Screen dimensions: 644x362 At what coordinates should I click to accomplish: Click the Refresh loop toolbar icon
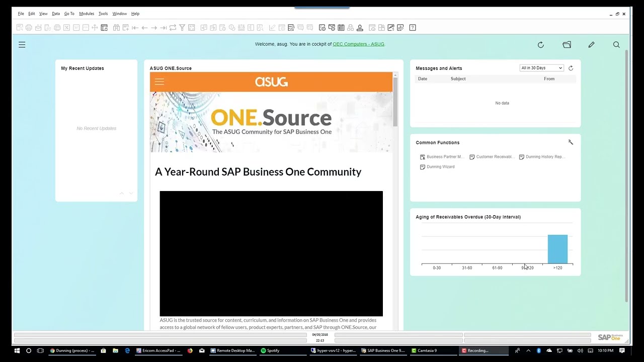point(173,28)
